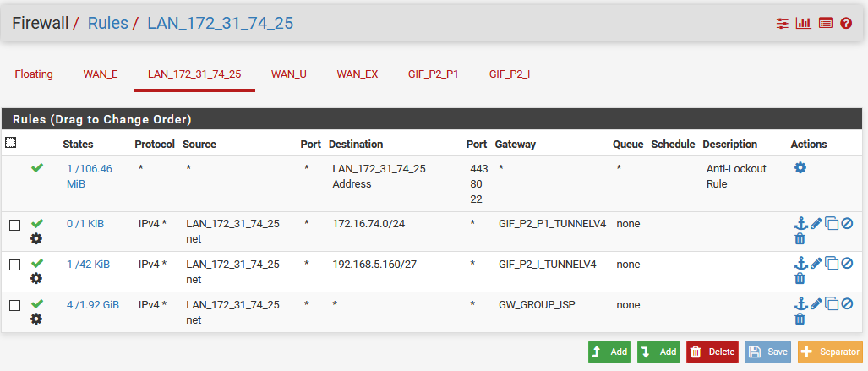
Task: Click the red Delete button
Action: [x=712, y=352]
